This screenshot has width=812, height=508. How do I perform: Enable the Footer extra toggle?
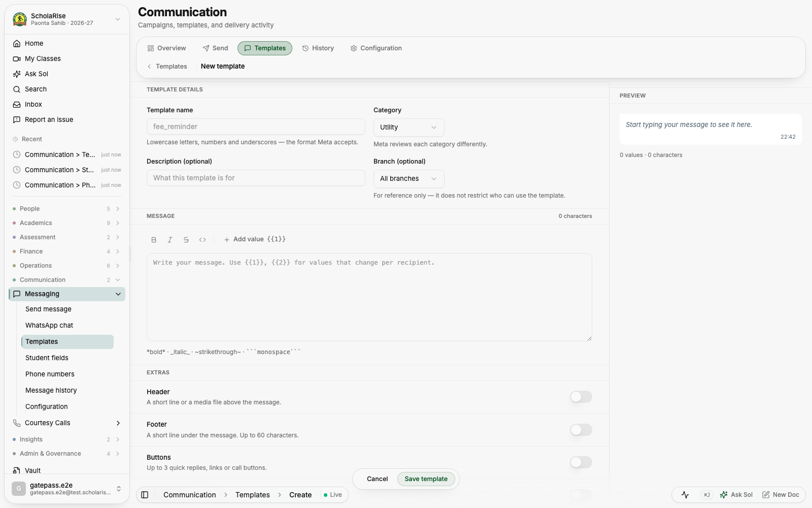point(581,430)
